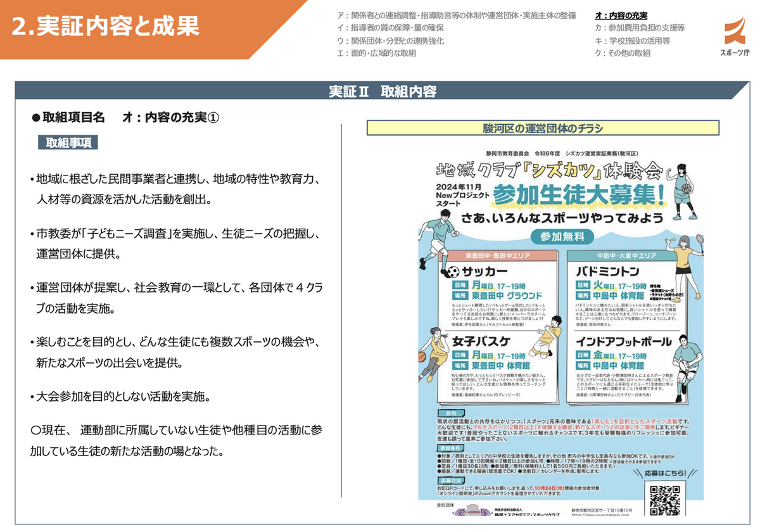Click the 取組事項 label box

68,142
